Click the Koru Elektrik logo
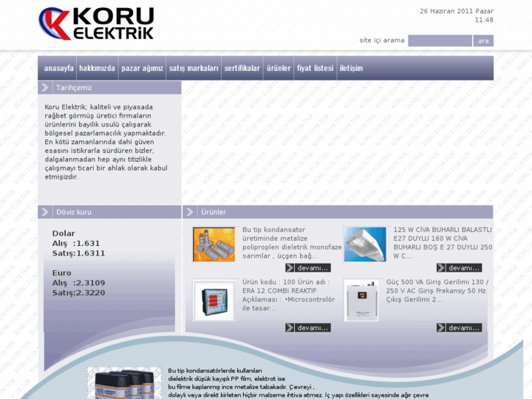 point(97,23)
